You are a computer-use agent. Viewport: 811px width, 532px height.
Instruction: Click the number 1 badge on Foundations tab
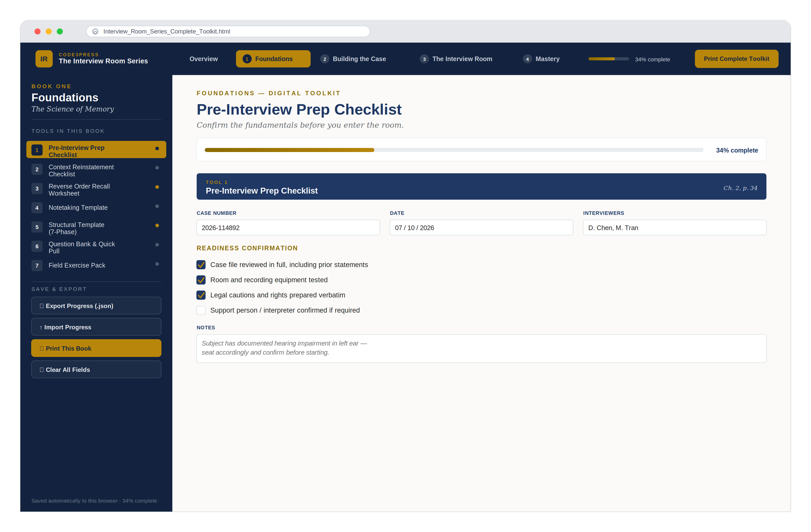[x=247, y=59]
